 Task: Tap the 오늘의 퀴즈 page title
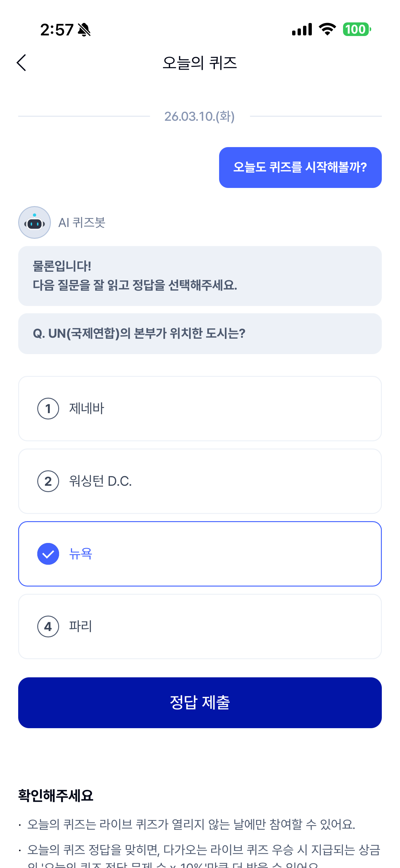(x=200, y=63)
